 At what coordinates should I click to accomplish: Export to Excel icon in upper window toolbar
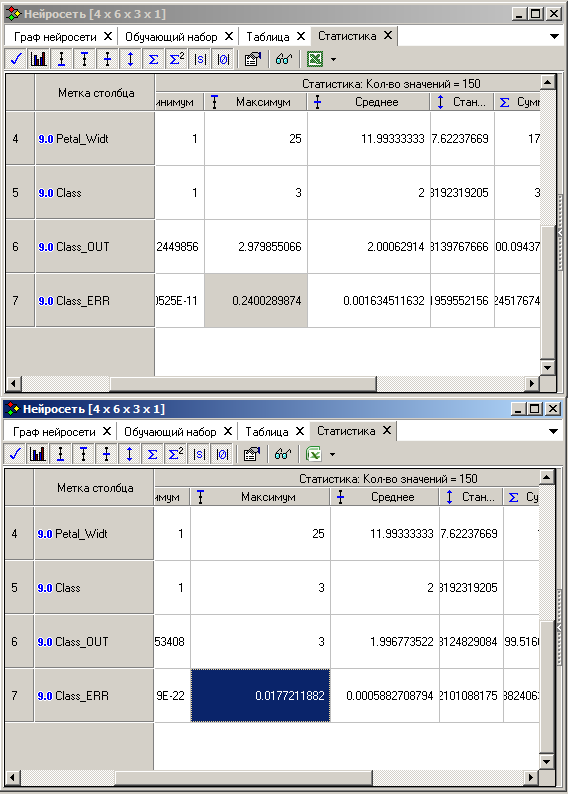315,59
